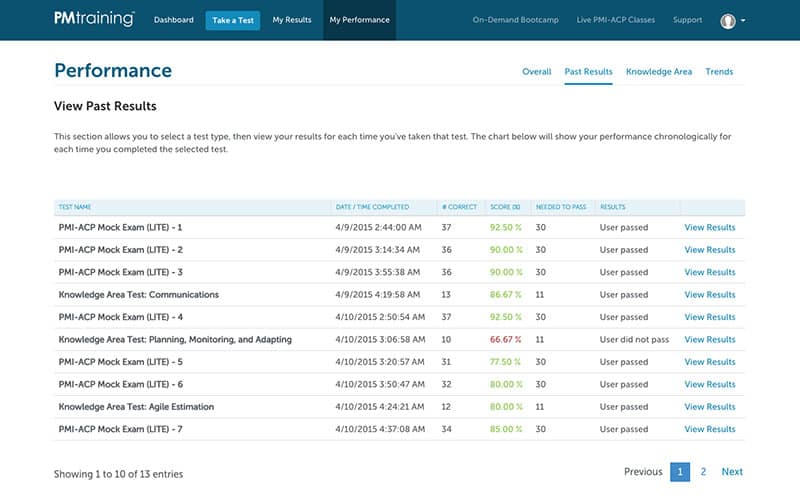This screenshot has height=503, width=800.
Task: Click 'PMI-ACP Mock Exam (LITE) - 1' text
Action: coord(120,228)
